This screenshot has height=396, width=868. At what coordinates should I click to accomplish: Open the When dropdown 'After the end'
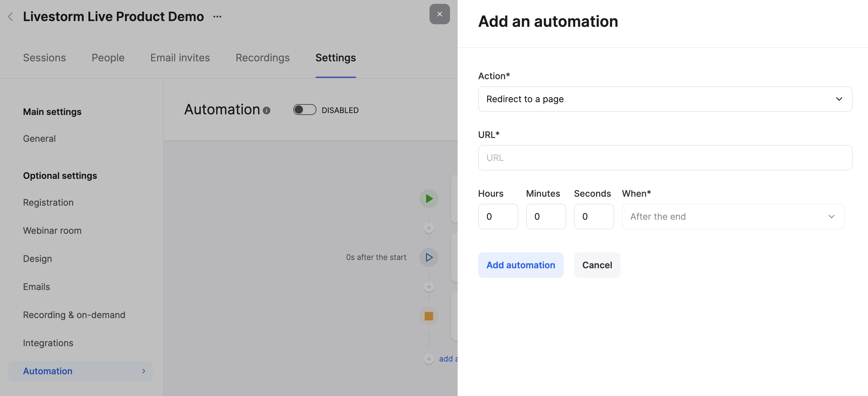pyautogui.click(x=733, y=217)
